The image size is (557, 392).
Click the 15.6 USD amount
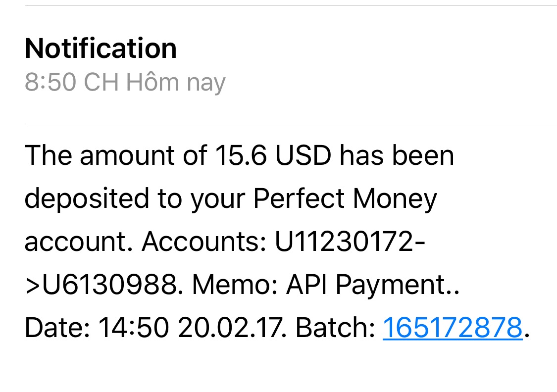pos(273,155)
